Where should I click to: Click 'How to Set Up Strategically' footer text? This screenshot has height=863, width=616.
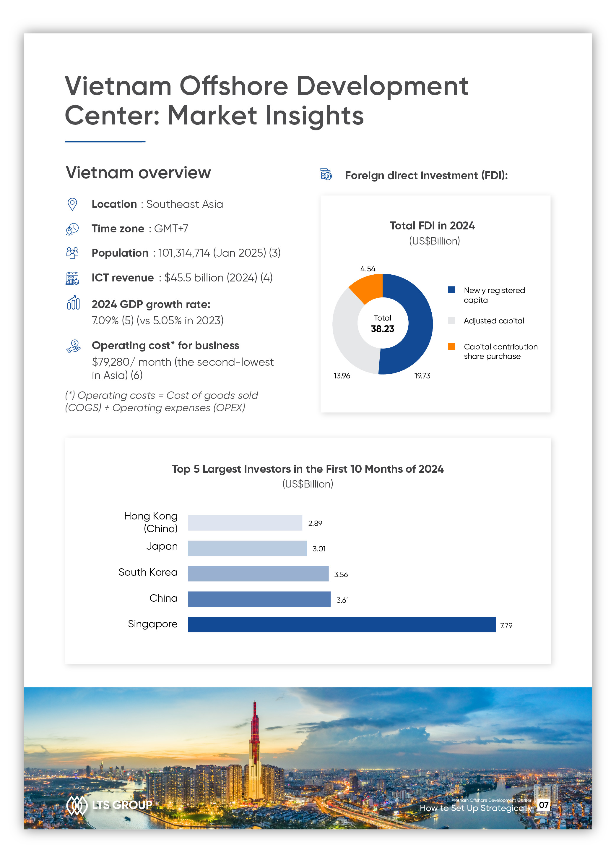476,808
